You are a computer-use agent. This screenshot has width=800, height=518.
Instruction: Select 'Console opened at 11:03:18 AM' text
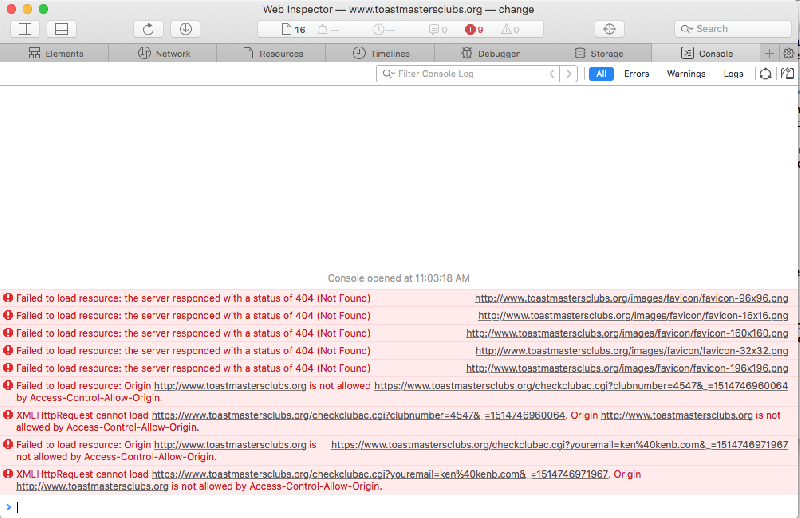click(x=398, y=278)
